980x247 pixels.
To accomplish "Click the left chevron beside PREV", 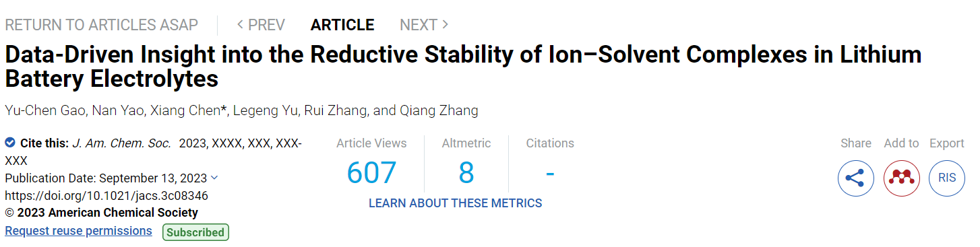I will tap(240, 25).
